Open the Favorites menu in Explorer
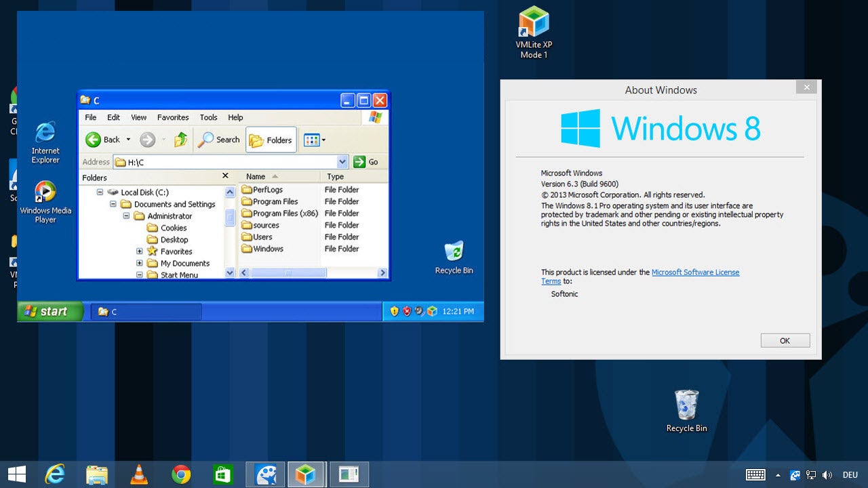Screen dimensions: 868x488 [x=173, y=117]
